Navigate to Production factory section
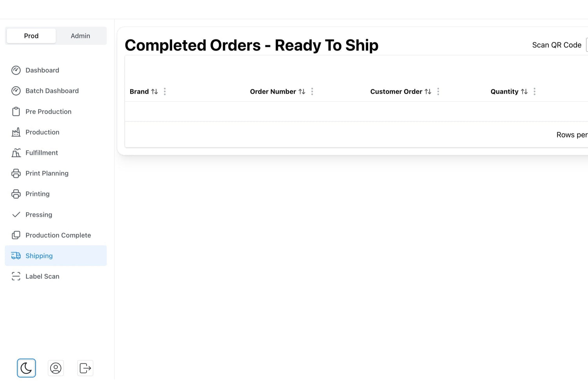The image size is (588, 392). 42,132
